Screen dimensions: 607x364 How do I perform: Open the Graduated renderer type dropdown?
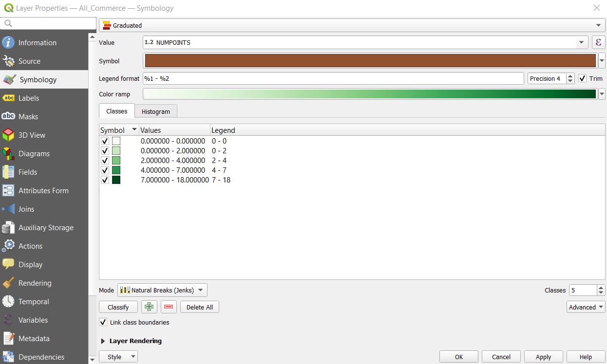352,25
